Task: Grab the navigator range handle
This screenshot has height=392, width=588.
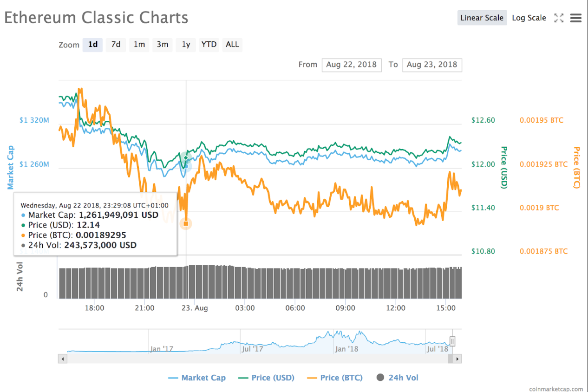Action: [x=452, y=342]
